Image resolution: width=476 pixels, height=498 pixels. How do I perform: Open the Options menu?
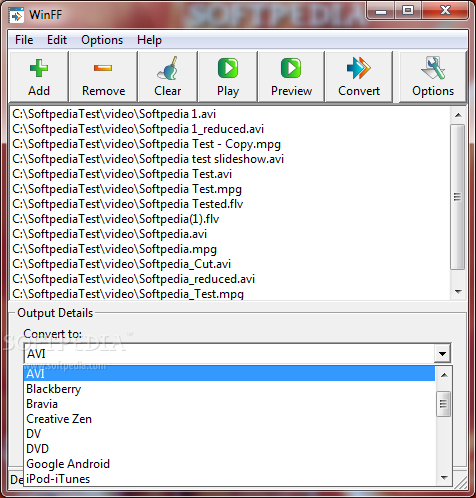102,40
